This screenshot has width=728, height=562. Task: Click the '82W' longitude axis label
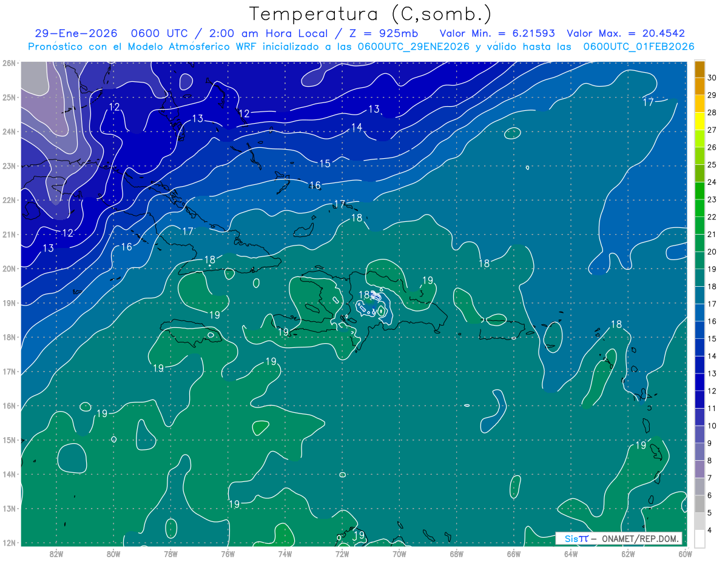coord(56,553)
